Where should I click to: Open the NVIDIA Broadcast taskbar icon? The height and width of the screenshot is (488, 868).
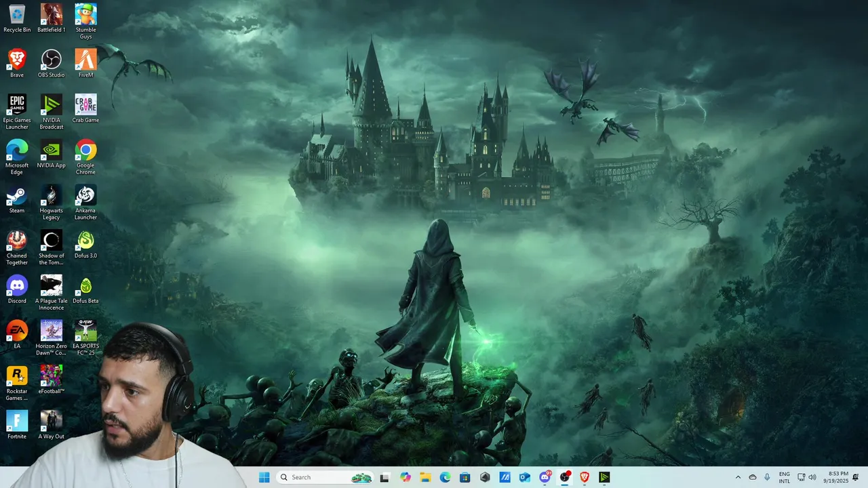tap(604, 477)
